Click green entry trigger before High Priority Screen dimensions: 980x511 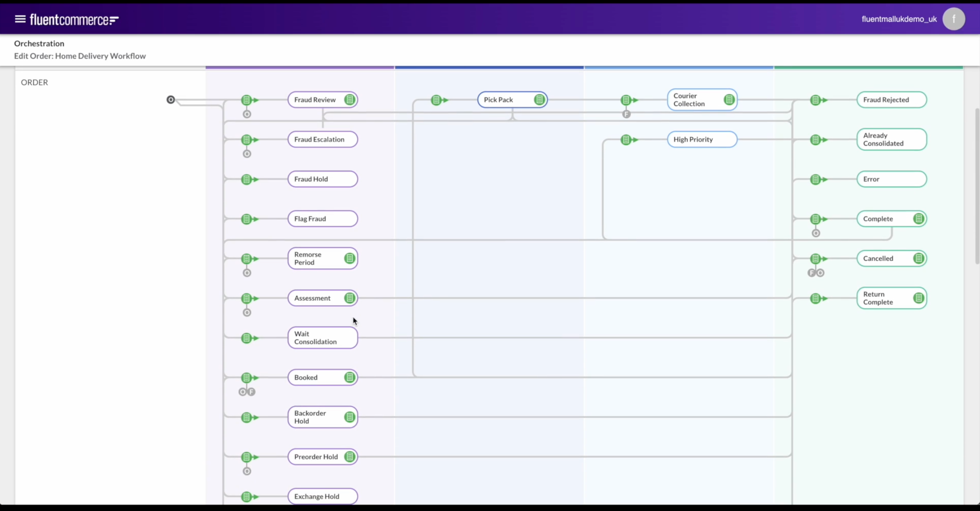pyautogui.click(x=626, y=140)
